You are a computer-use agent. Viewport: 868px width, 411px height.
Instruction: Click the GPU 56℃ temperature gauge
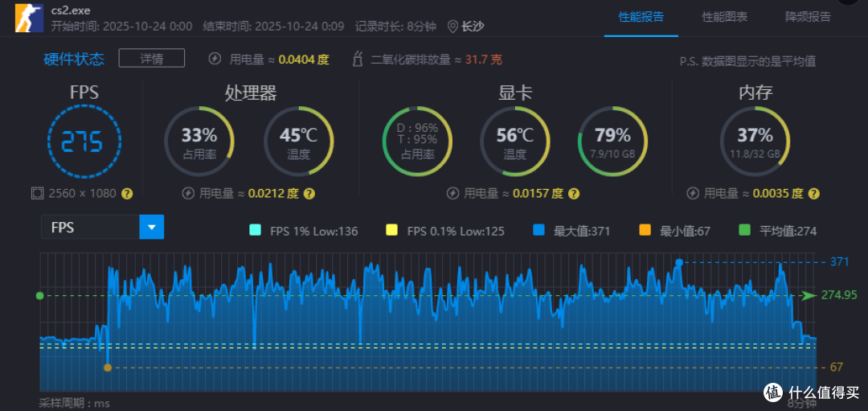tap(515, 142)
